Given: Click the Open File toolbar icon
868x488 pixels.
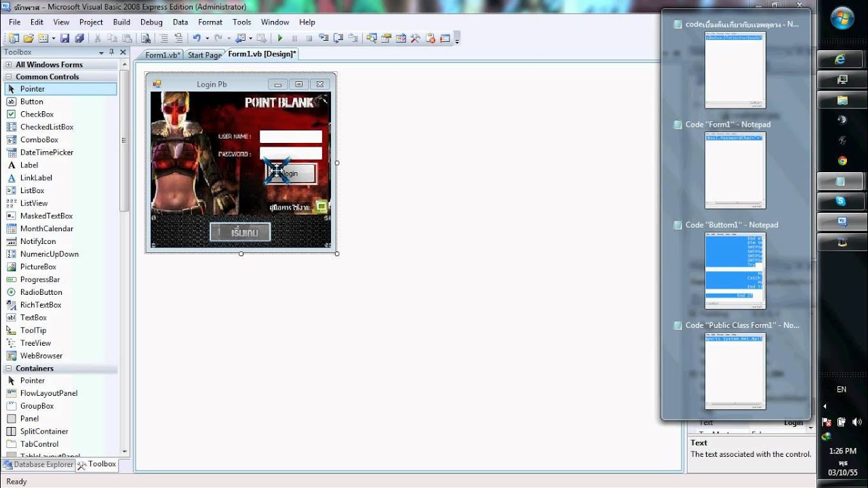Looking at the screenshot, I should coord(28,39).
